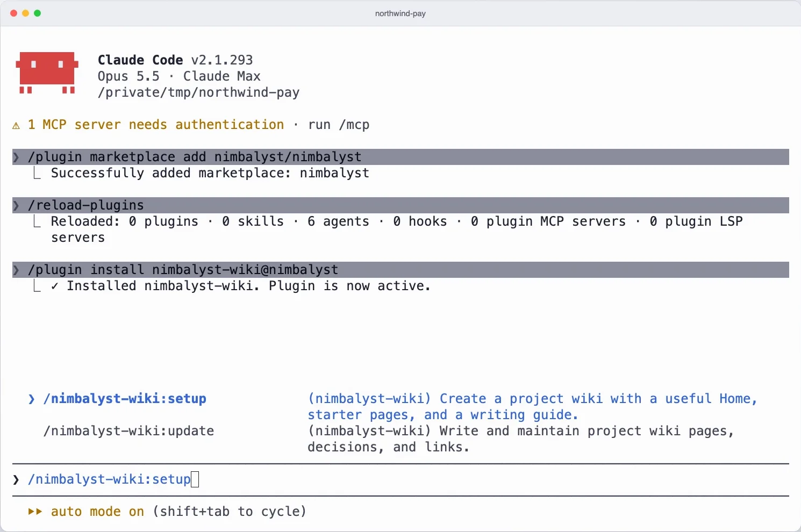This screenshot has width=801, height=532.
Task: Click the "/reload-plugins" command line
Action: [400, 205]
